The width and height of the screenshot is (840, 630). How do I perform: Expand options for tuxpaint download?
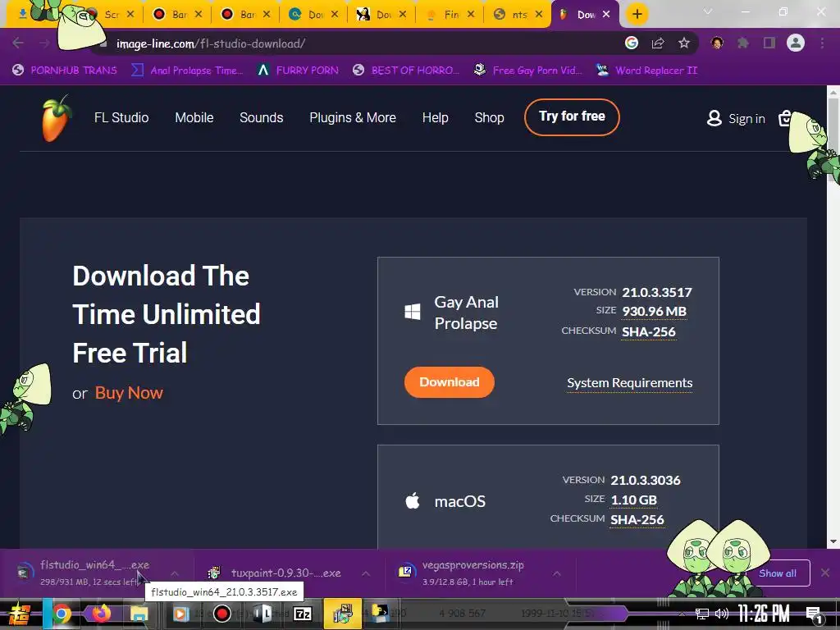point(365,573)
